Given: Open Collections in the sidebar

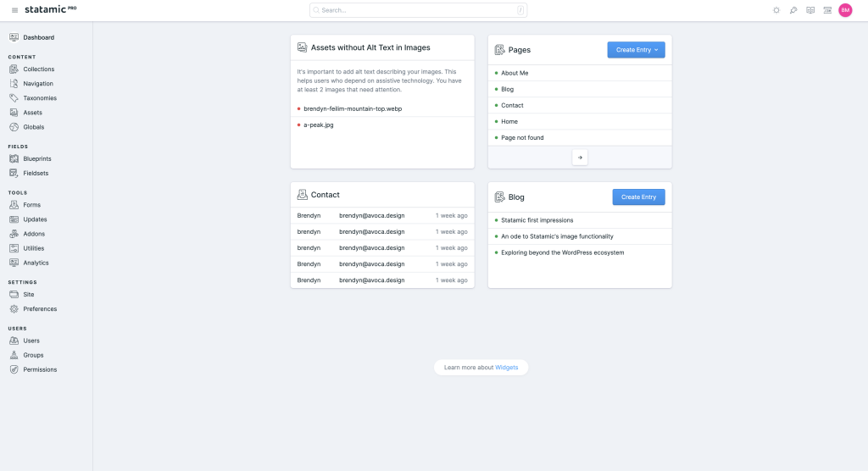Looking at the screenshot, I should [x=38, y=69].
